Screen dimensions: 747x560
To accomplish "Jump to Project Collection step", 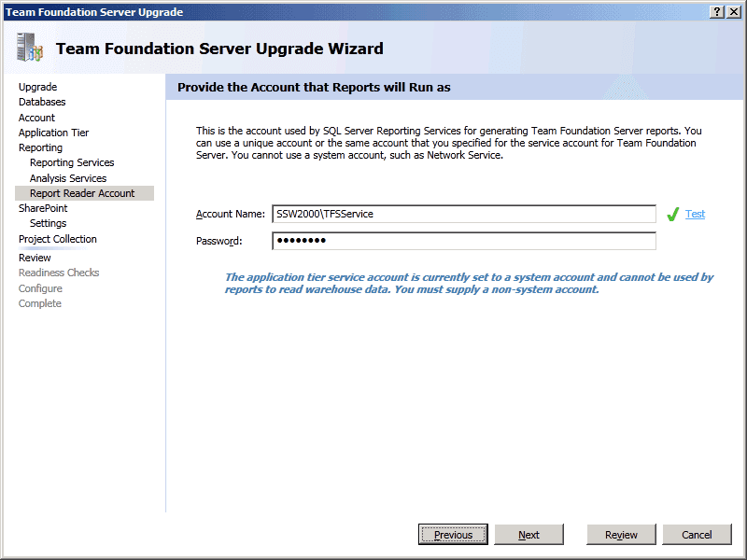I will pos(57,239).
